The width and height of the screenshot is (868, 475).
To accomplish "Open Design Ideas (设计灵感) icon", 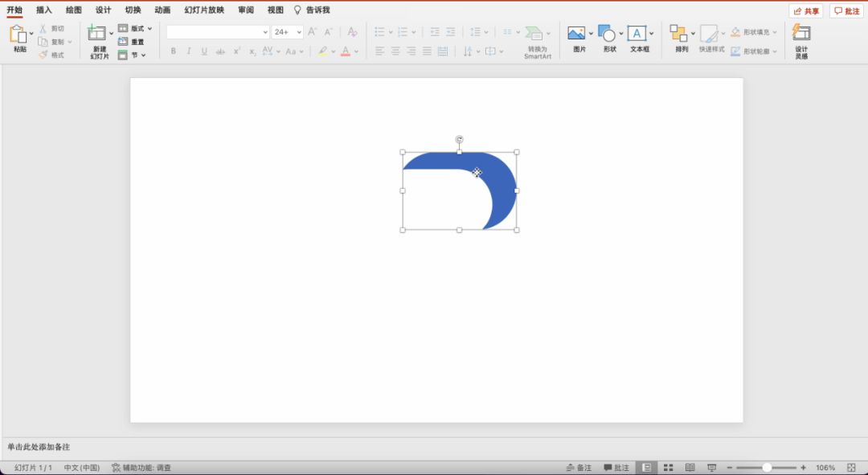I will (x=801, y=34).
